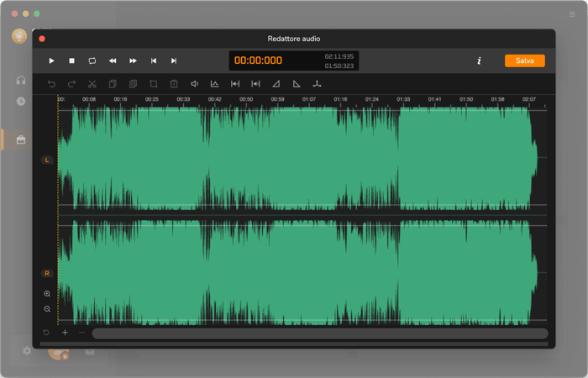Click the microphone app logo in main window
This screenshot has height=378, width=588.
coord(19,36)
